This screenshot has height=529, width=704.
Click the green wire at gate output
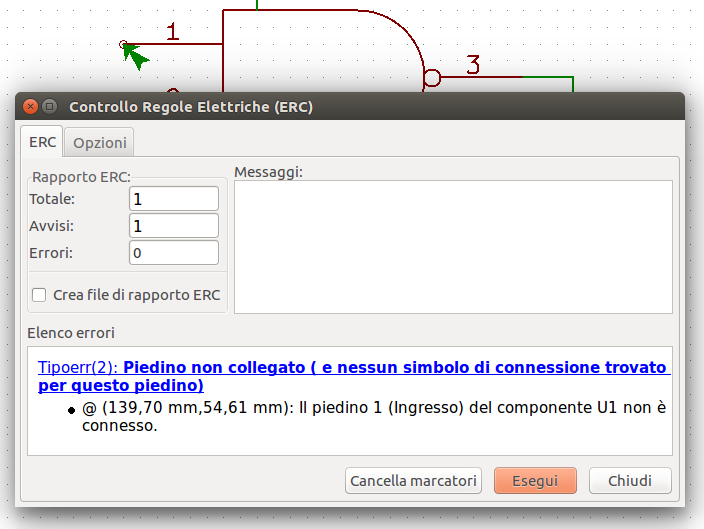coord(548,83)
